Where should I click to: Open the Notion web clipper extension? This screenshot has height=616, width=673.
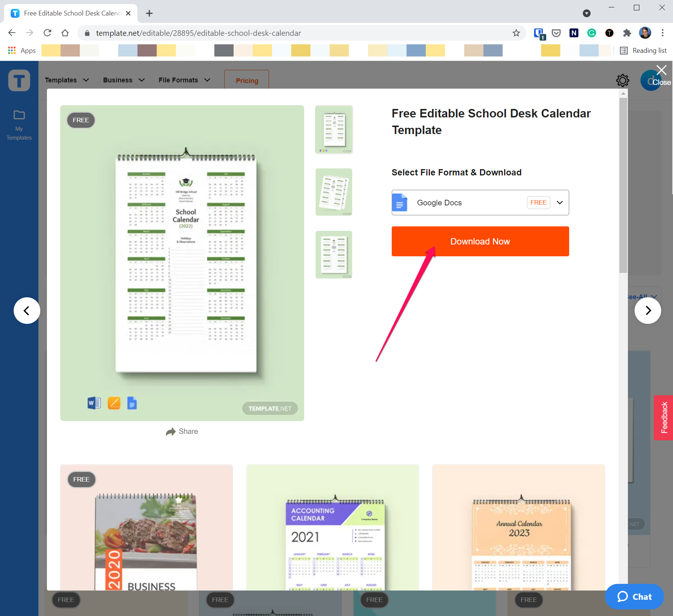click(574, 33)
